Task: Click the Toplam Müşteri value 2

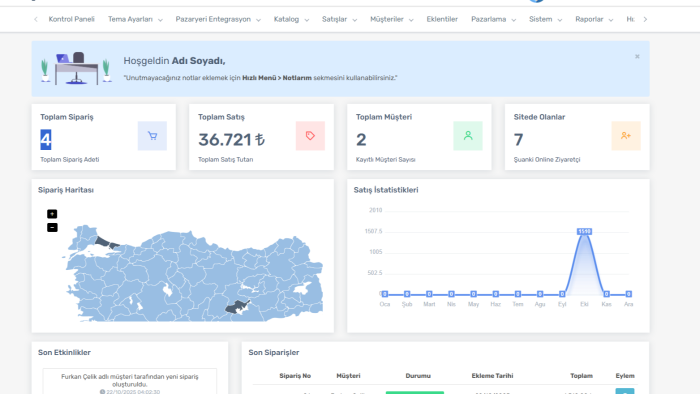Action: tap(361, 140)
